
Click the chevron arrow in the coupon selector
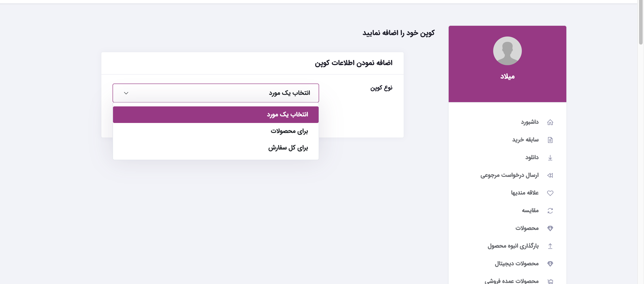[126, 93]
